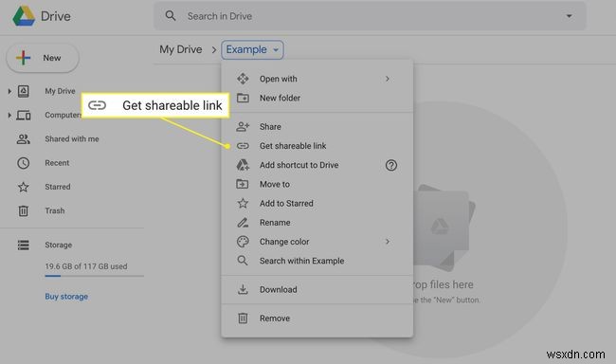Open Recent files list
The image size is (616, 364).
57,163
